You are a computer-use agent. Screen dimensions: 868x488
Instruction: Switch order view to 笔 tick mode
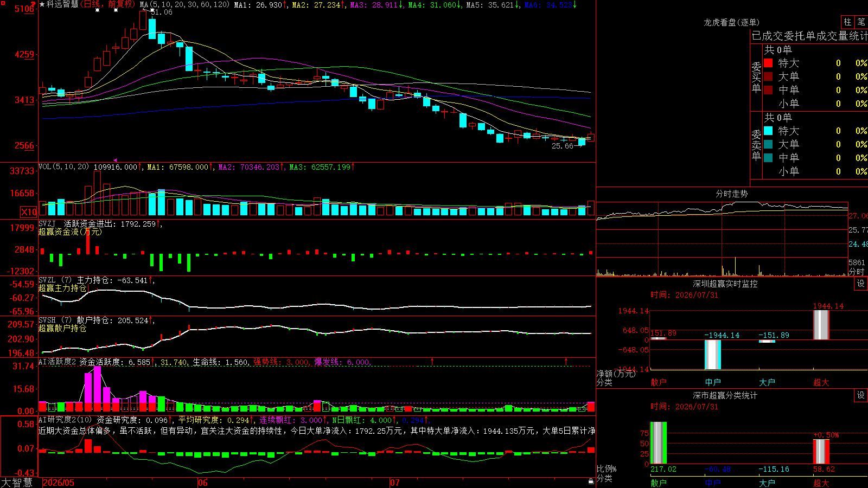[861, 22]
